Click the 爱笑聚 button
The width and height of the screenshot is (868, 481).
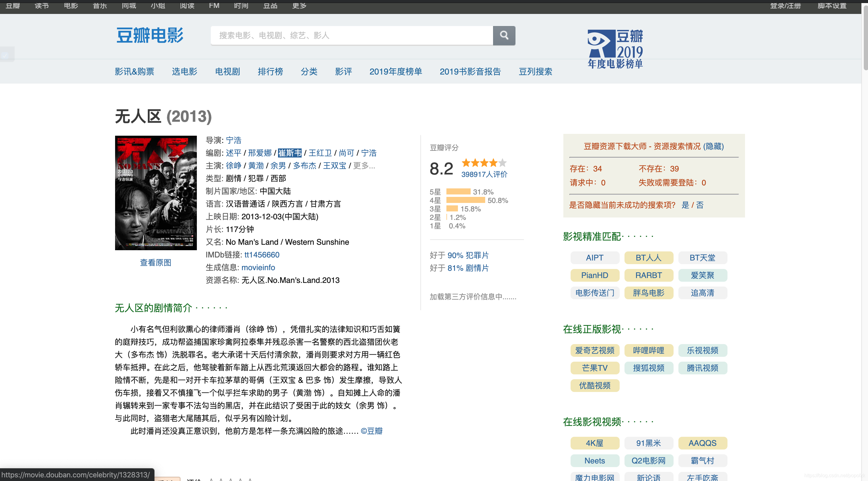click(703, 275)
